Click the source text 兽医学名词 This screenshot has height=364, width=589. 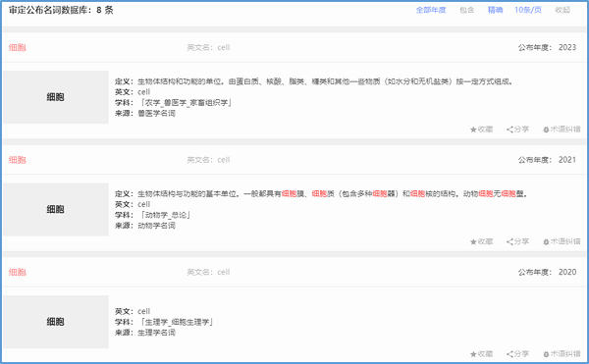(x=156, y=114)
